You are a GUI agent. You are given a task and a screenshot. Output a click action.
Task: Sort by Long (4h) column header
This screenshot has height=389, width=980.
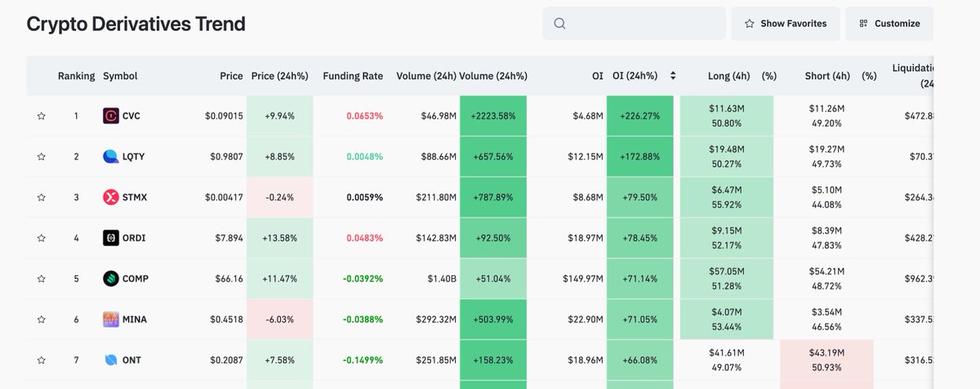coord(729,76)
